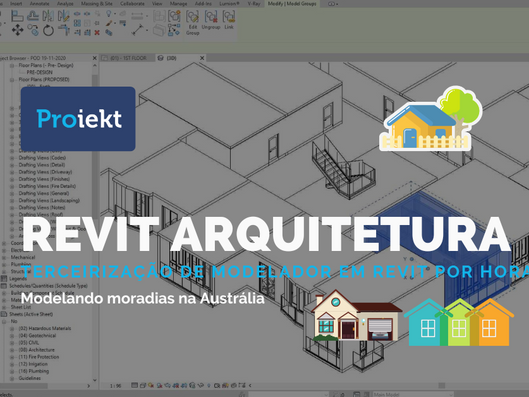Open the Add-Ins ribbon tab
Screen dimensions: 529x397
pos(203,4)
